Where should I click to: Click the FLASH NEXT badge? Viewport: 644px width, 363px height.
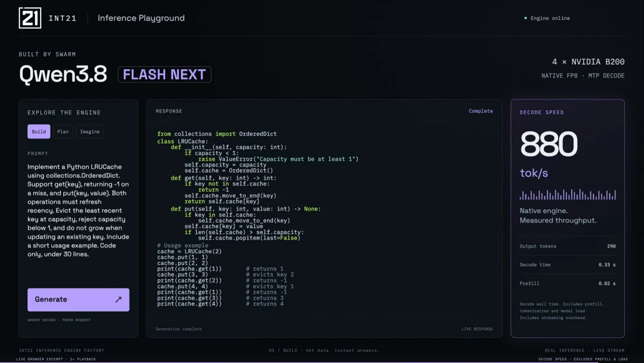tap(164, 74)
